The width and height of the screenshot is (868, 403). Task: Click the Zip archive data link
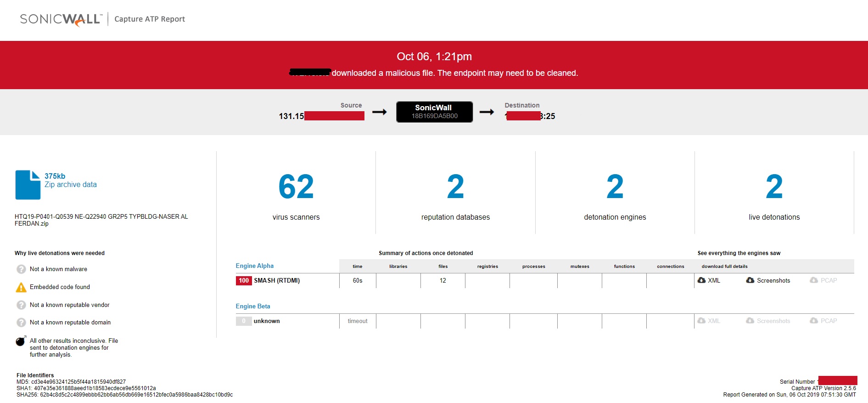tap(71, 185)
